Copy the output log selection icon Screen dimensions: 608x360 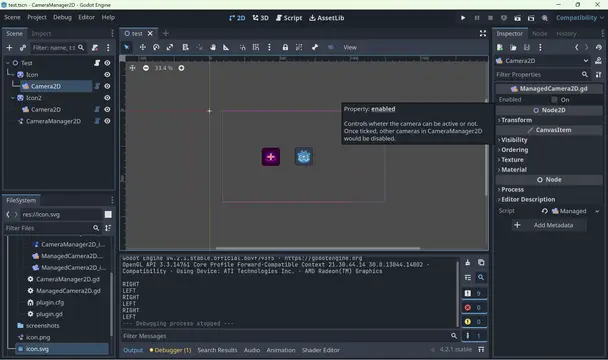click(x=481, y=263)
